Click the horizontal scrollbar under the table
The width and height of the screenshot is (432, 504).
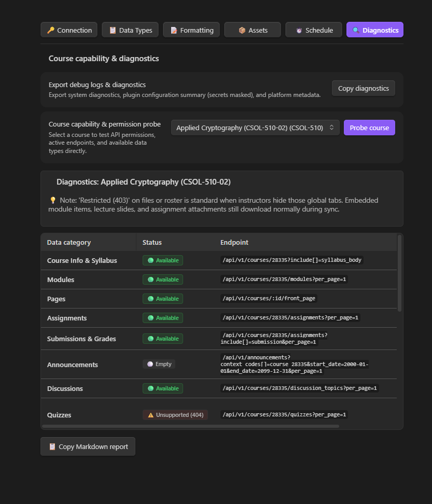pos(191,426)
